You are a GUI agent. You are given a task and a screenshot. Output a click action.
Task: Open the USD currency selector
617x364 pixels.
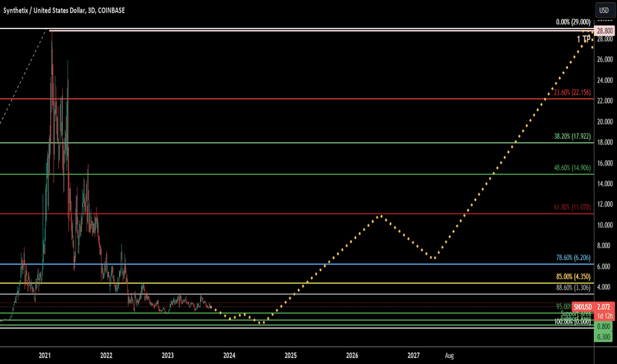pos(604,11)
